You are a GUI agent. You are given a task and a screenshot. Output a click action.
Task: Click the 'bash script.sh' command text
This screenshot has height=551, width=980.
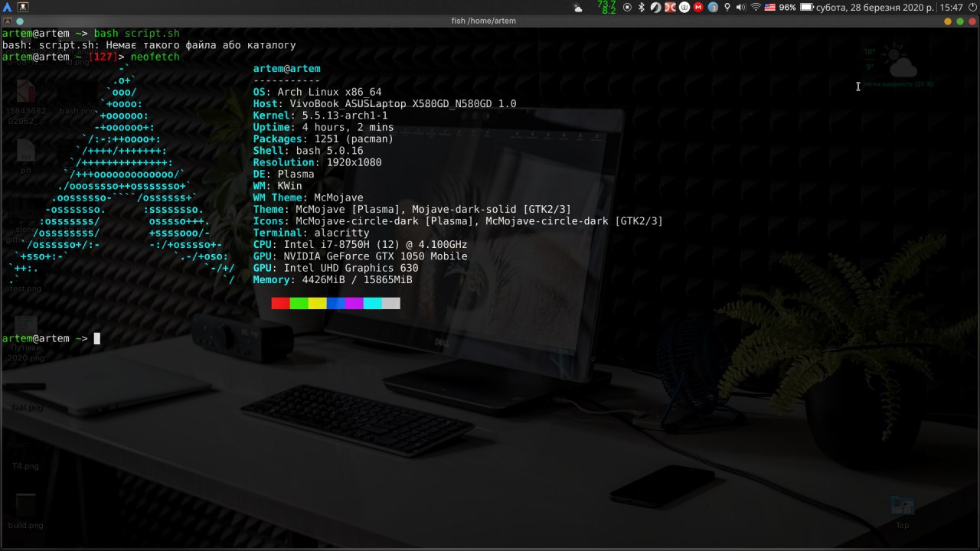click(137, 34)
